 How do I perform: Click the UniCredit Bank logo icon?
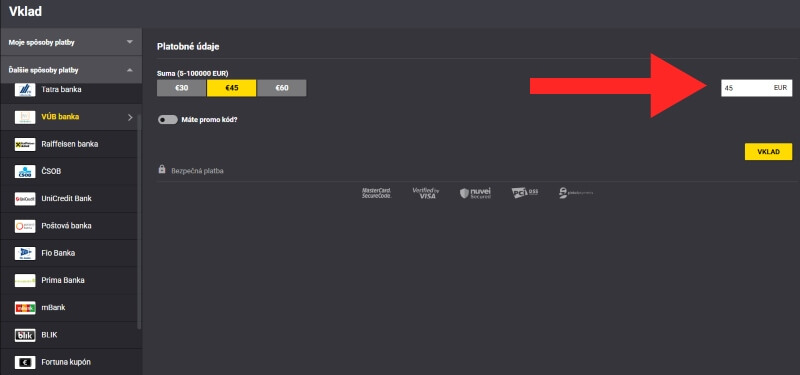click(25, 198)
